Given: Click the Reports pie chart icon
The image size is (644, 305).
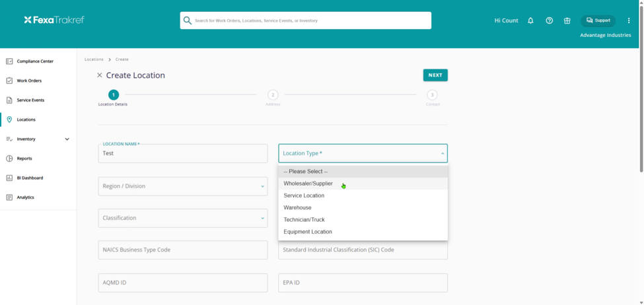Looking at the screenshot, I should [x=9, y=158].
